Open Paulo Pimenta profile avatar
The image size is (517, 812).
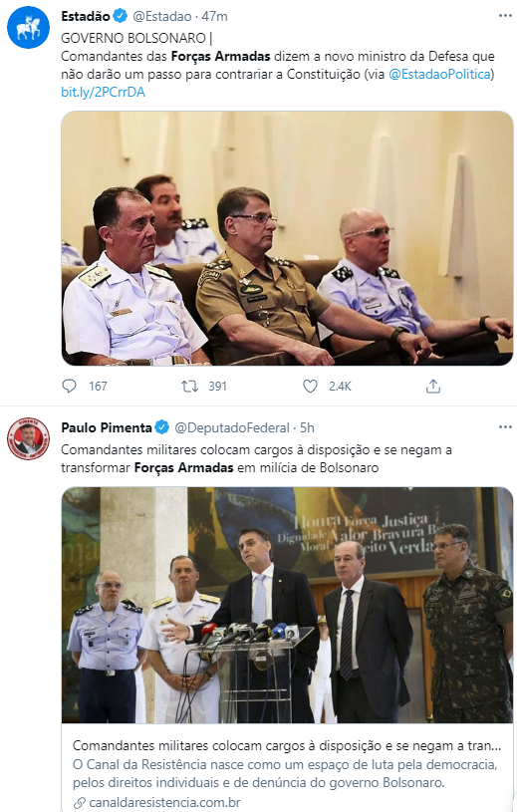click(x=29, y=438)
